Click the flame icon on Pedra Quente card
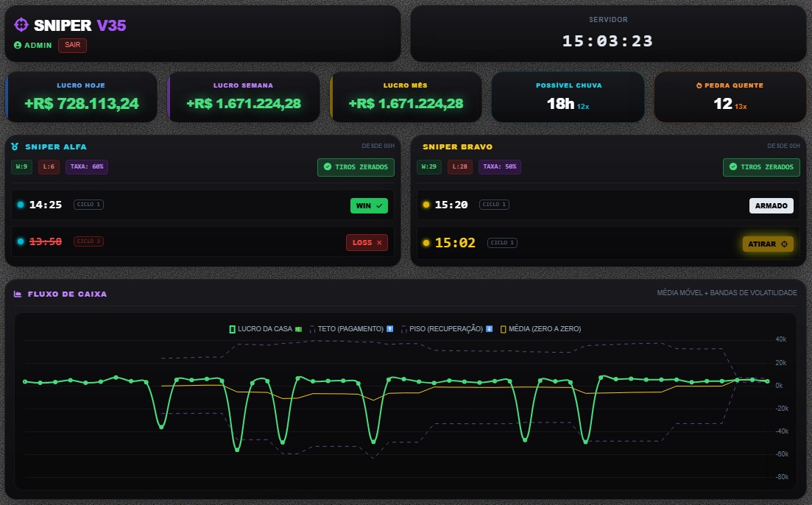Viewport: 812px width, 505px height. [x=699, y=85]
